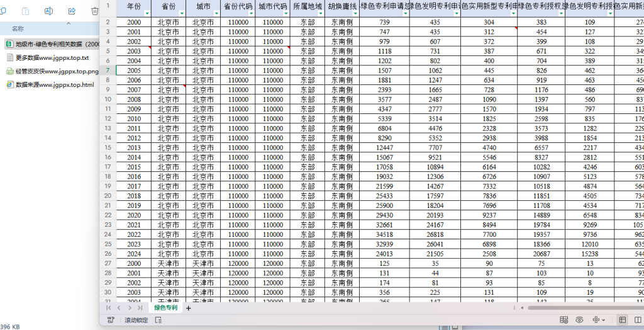Open the filter dropdown for 胡焕庸线 column

tap(355, 14)
